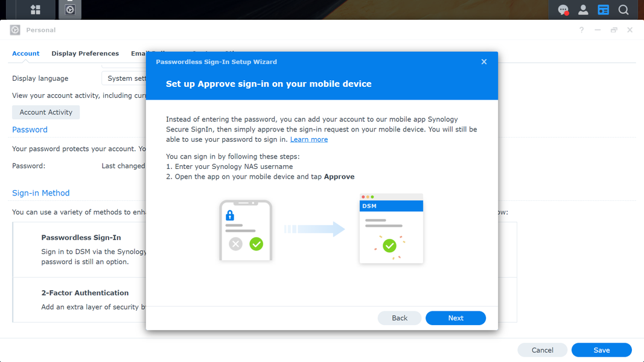Click the 'Set up Approve sign-in' wizard heading
Viewport: 644px width, 362px height.
point(269,84)
